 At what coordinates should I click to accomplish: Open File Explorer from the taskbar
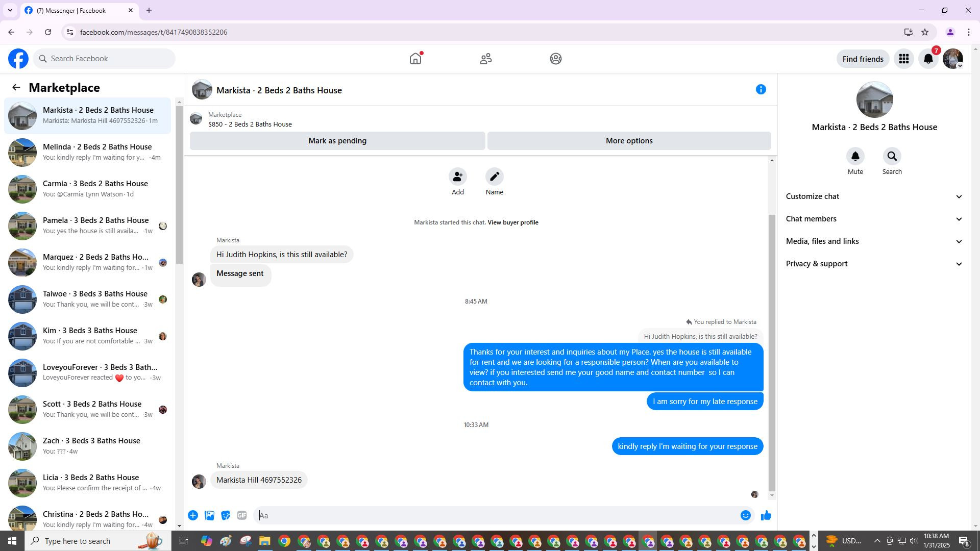pos(264,541)
